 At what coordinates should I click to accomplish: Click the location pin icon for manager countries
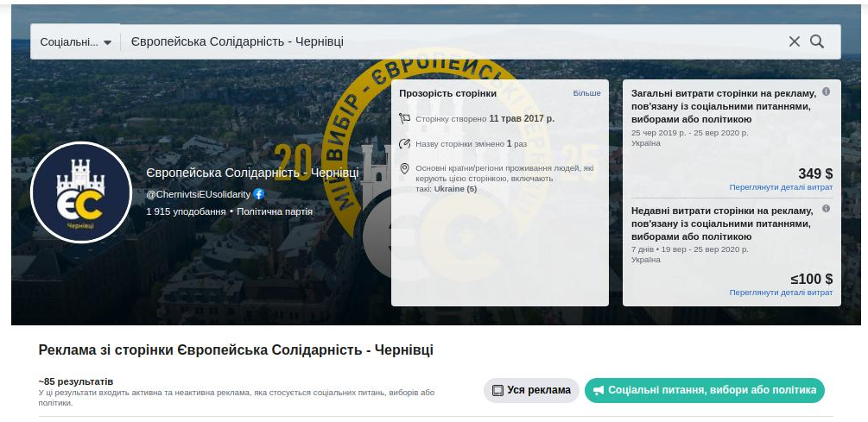pyautogui.click(x=404, y=168)
